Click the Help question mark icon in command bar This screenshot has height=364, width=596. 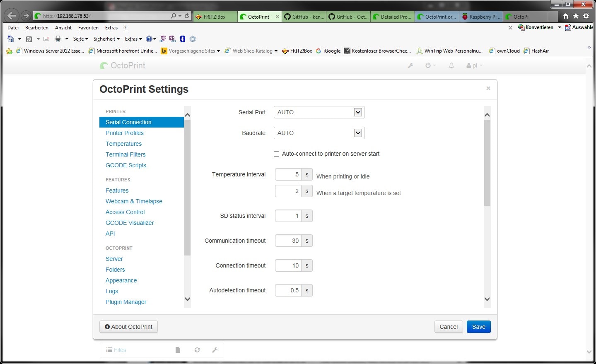(x=149, y=39)
